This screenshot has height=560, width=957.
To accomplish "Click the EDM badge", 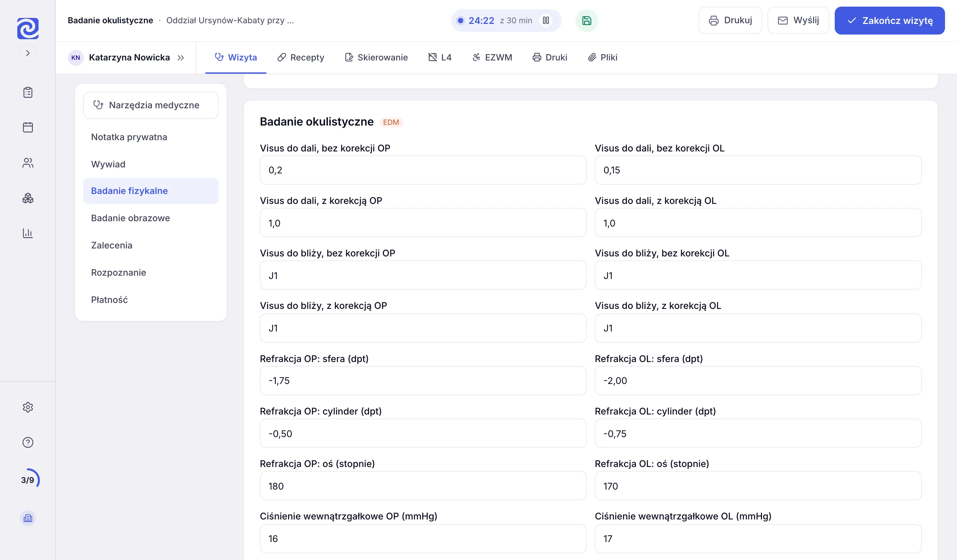I will [391, 122].
